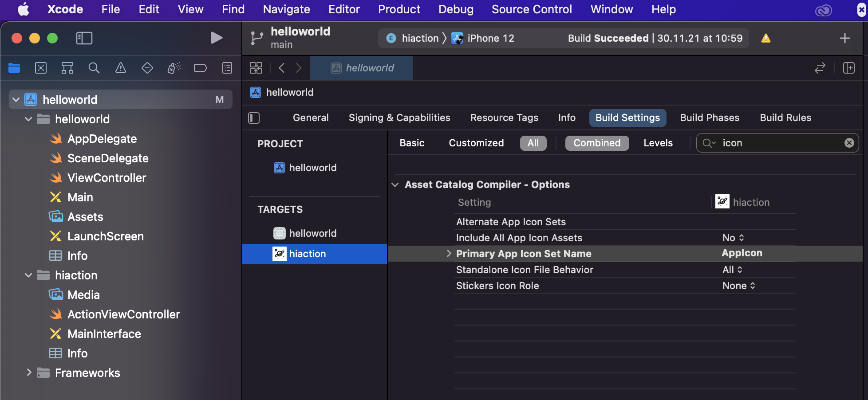Image resolution: width=868 pixels, height=400 pixels.
Task: Go back with the left chevron
Action: [281, 68]
